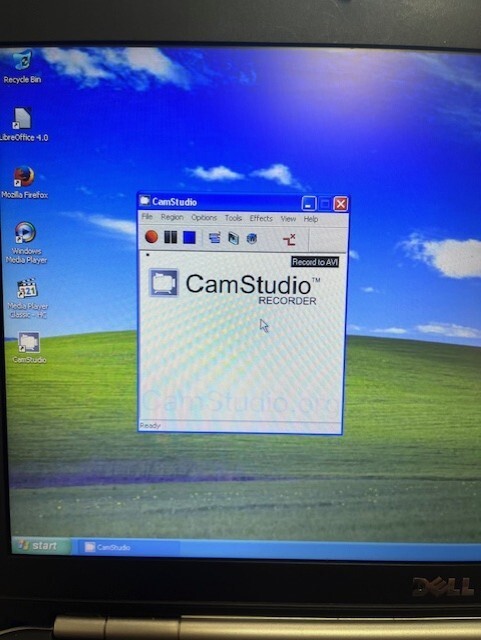Stop recording with the blue Stop button
Screen dimensions: 481x640
click(x=189, y=238)
